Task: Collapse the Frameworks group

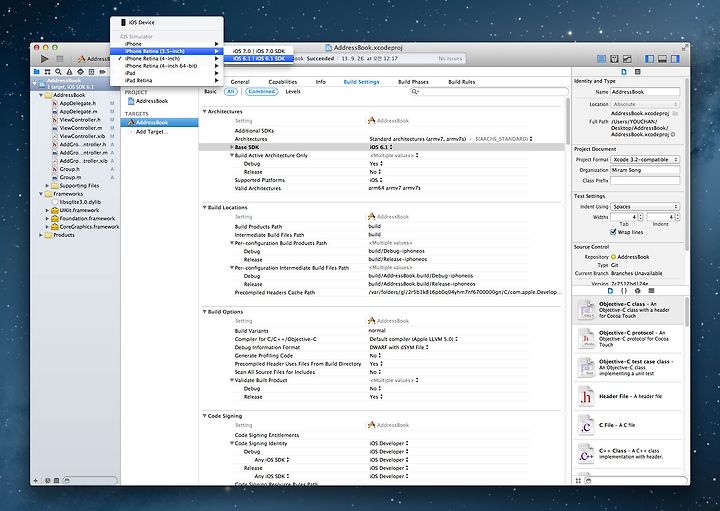Action: (x=41, y=194)
